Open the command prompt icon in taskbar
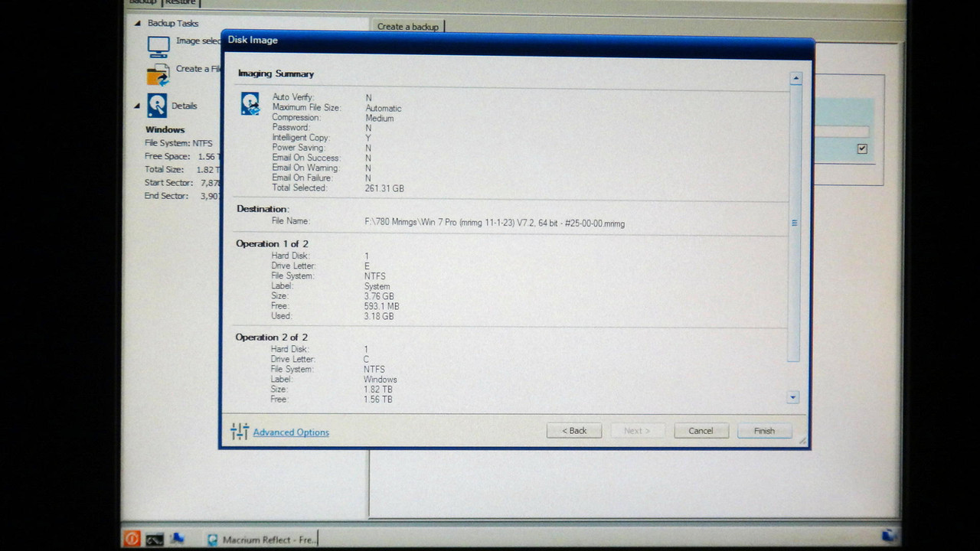The width and height of the screenshot is (980, 551). click(155, 539)
